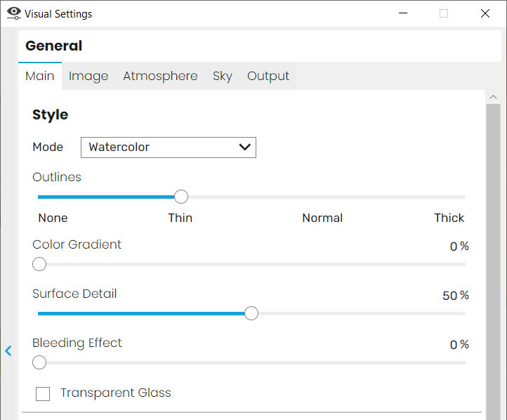Click the Surface Detail slider handle
507x420 pixels.
(x=251, y=313)
